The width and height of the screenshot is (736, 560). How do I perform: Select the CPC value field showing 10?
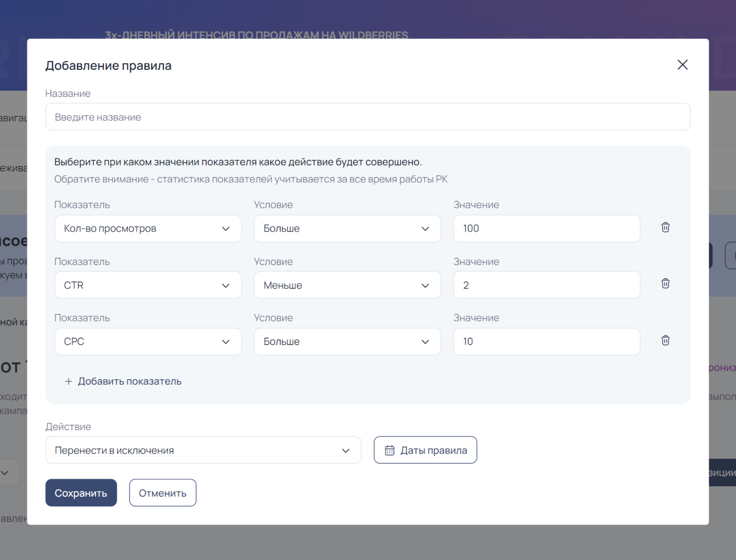(547, 342)
